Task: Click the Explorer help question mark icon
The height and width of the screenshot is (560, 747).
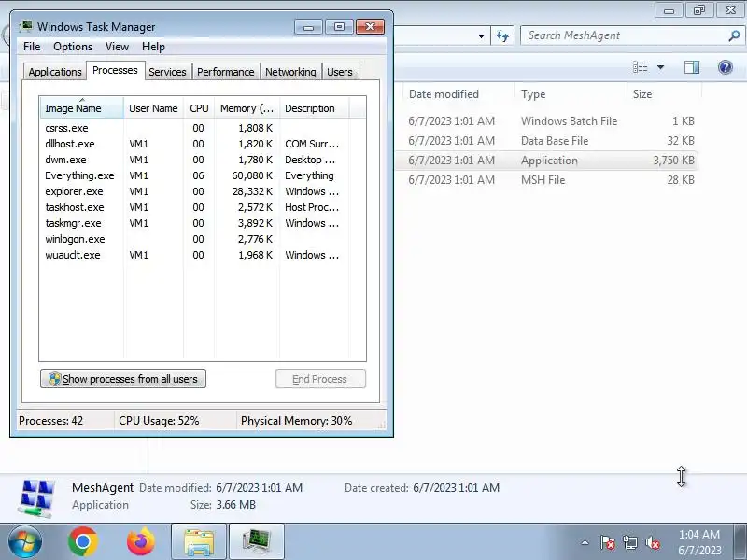Action: click(x=726, y=67)
